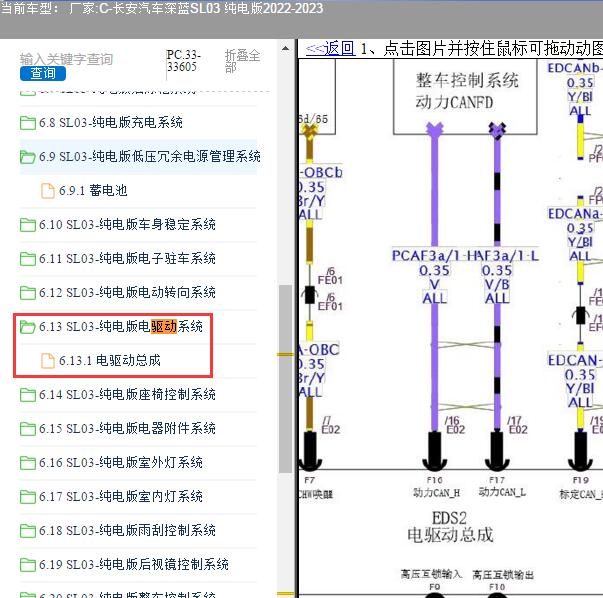The image size is (603, 598).
Task: Click the open folder icon beside 6.9
Action: point(28,157)
